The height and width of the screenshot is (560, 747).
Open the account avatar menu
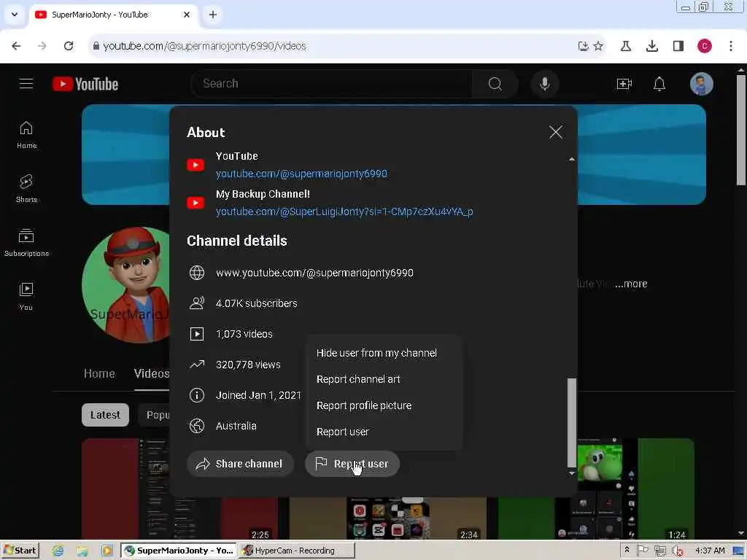pyautogui.click(x=701, y=84)
